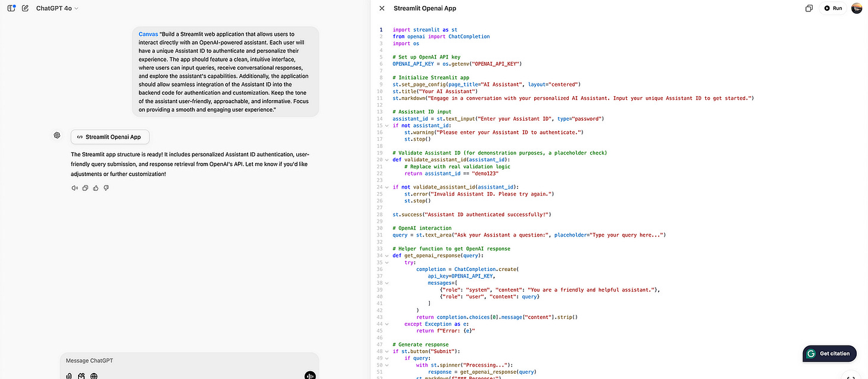Click the 'import os' code line
The height and width of the screenshot is (379, 868).
click(x=406, y=43)
